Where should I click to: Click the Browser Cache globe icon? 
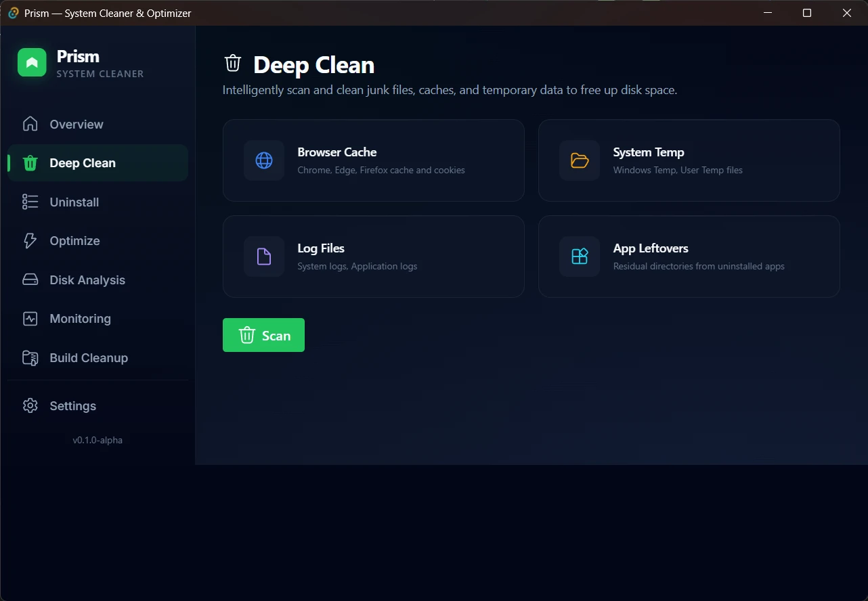pyautogui.click(x=264, y=160)
